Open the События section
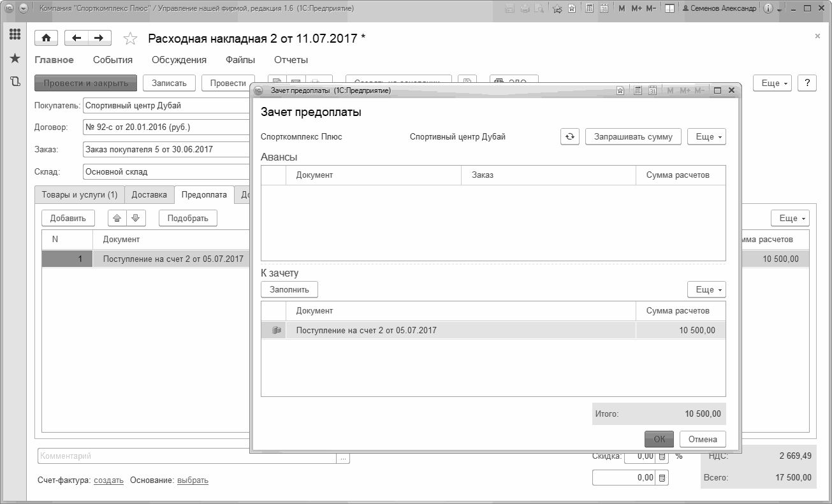Image resolution: width=832 pixels, height=504 pixels. coord(113,60)
